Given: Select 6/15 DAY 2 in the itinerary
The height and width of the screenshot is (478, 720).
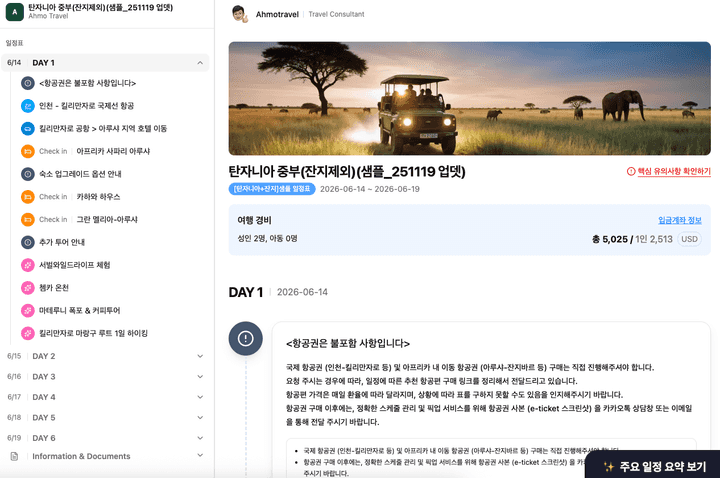Looking at the screenshot, I should pyautogui.click(x=105, y=356).
